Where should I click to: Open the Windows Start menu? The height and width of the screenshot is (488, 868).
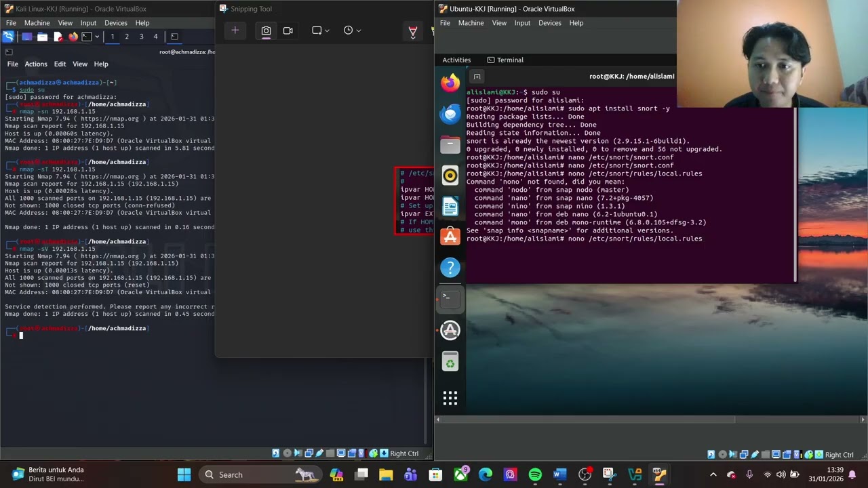184,474
